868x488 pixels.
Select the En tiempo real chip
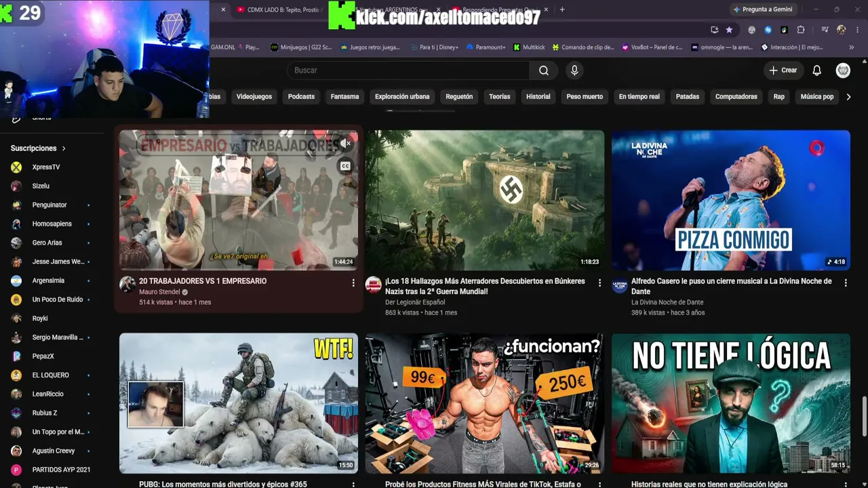[x=639, y=97]
